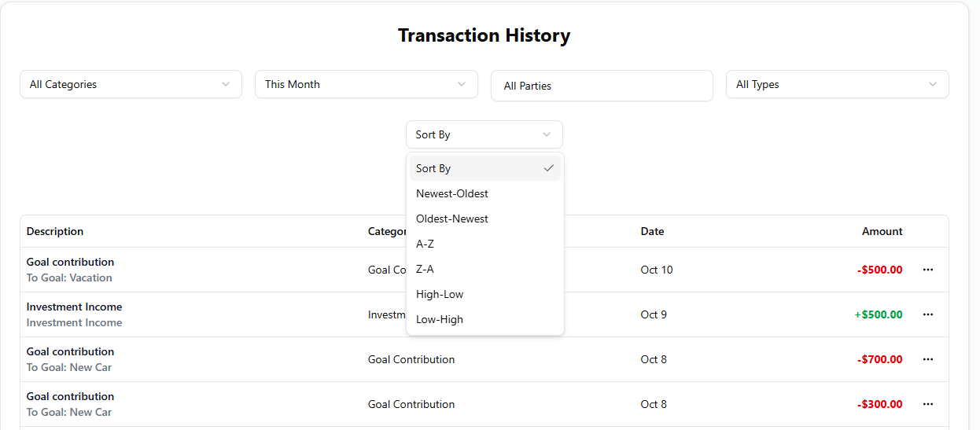The image size is (980, 430).
Task: Sort transactions A-Z
Action: (x=426, y=244)
